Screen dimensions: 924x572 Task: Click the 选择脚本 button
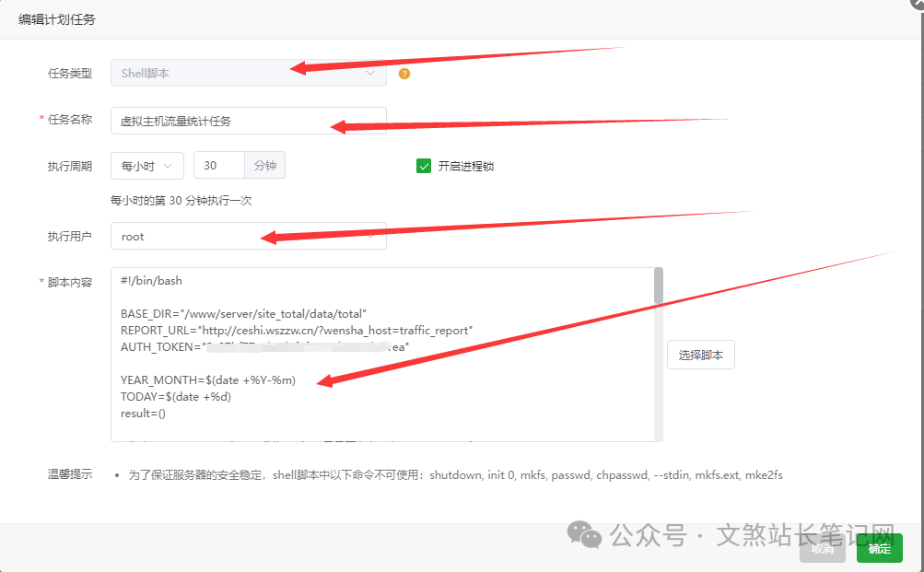pos(701,355)
